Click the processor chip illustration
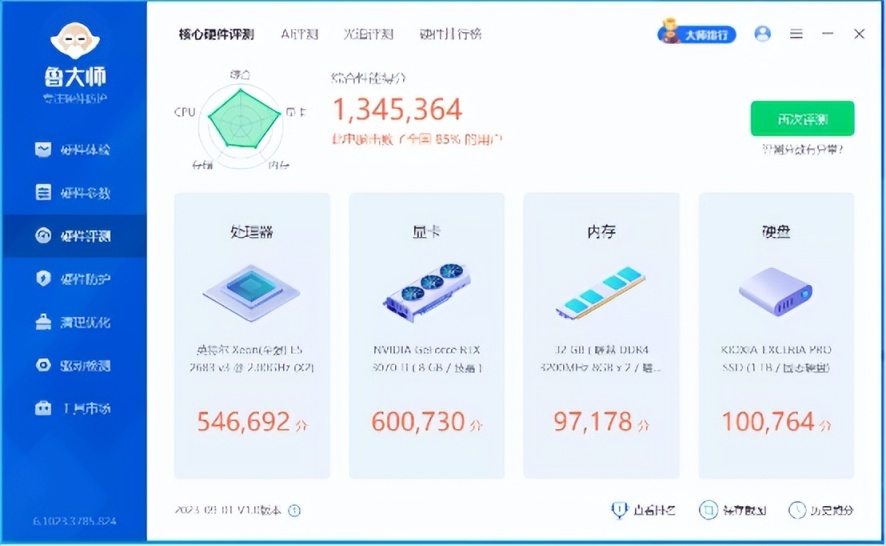886x546 pixels. pos(251,292)
